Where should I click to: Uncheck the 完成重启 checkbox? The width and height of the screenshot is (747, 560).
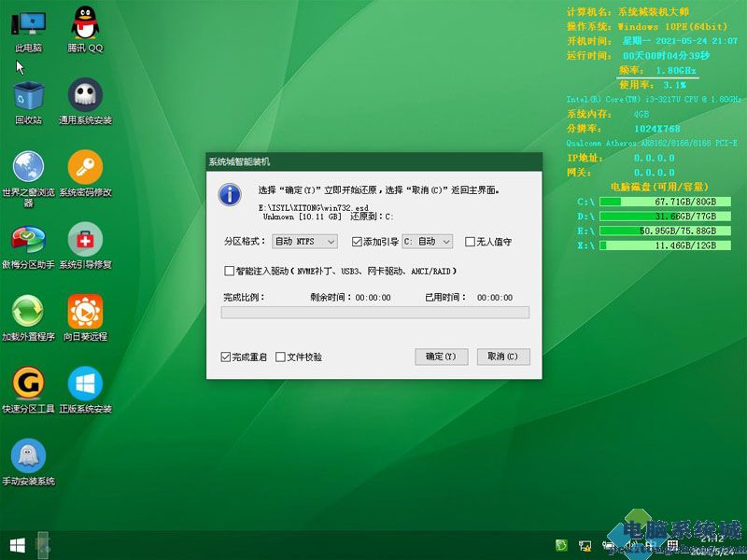click(226, 357)
